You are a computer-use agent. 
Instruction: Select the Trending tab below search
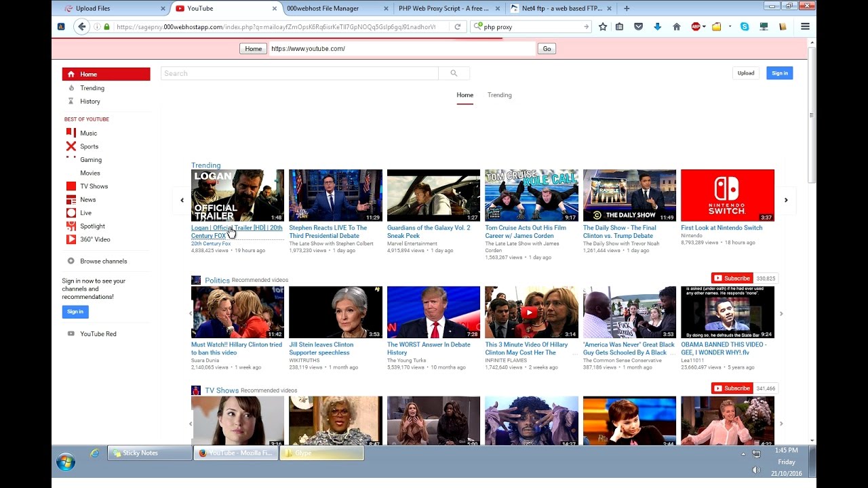[500, 96]
